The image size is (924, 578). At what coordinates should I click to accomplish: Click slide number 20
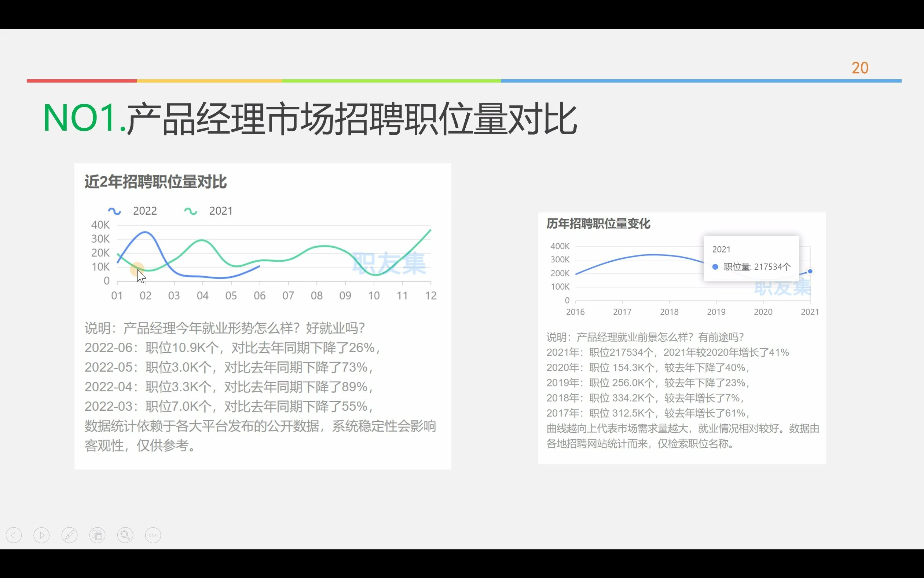[860, 68]
